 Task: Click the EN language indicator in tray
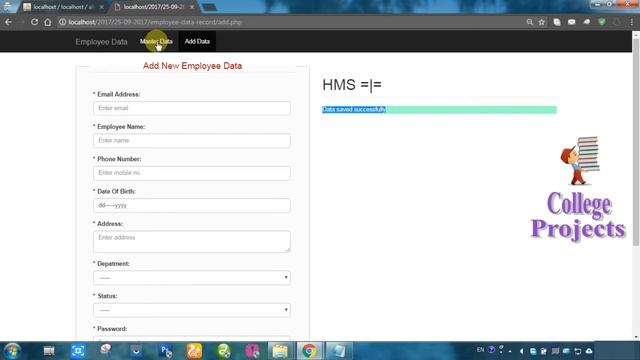[x=480, y=350]
